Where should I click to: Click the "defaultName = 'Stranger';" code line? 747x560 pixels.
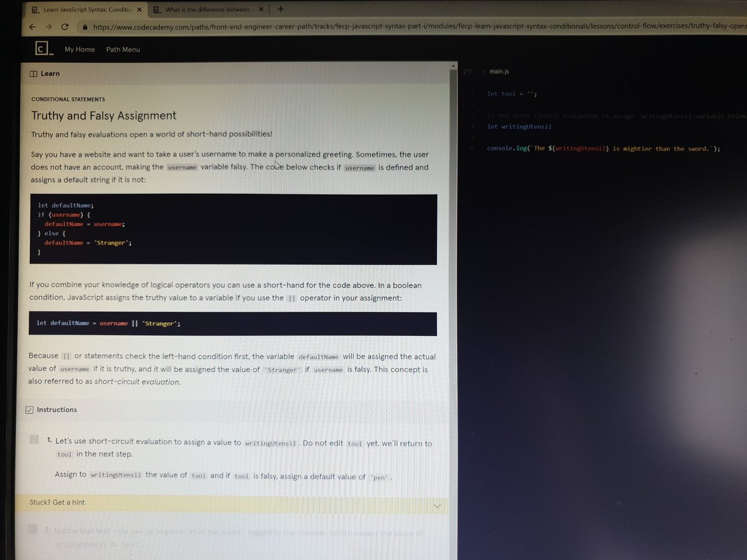pyautogui.click(x=88, y=243)
